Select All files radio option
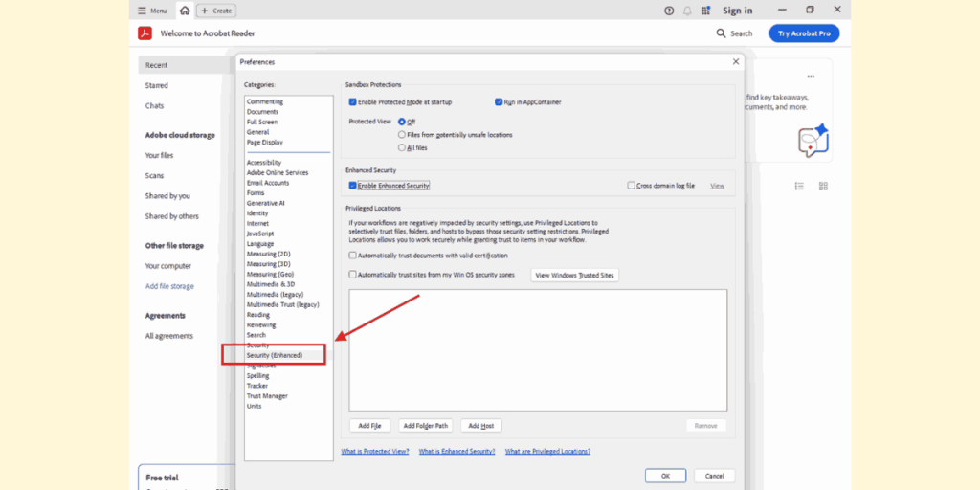This screenshot has width=980, height=490. [x=402, y=147]
